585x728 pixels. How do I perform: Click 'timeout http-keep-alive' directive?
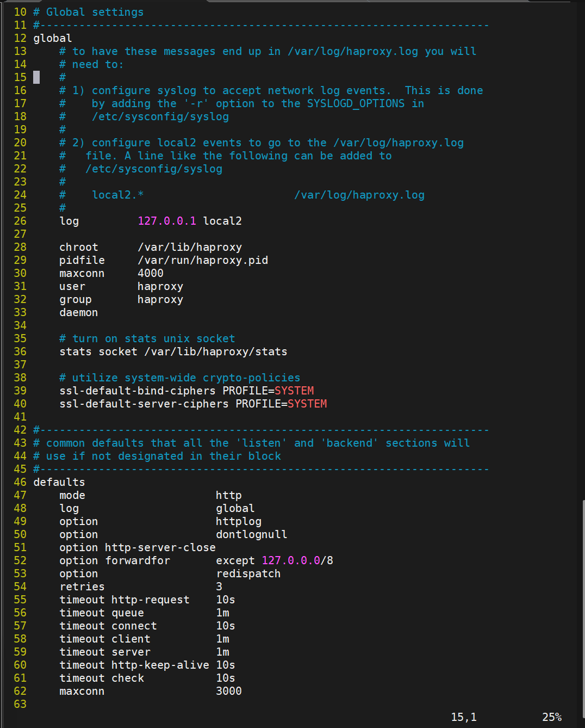click(x=134, y=665)
